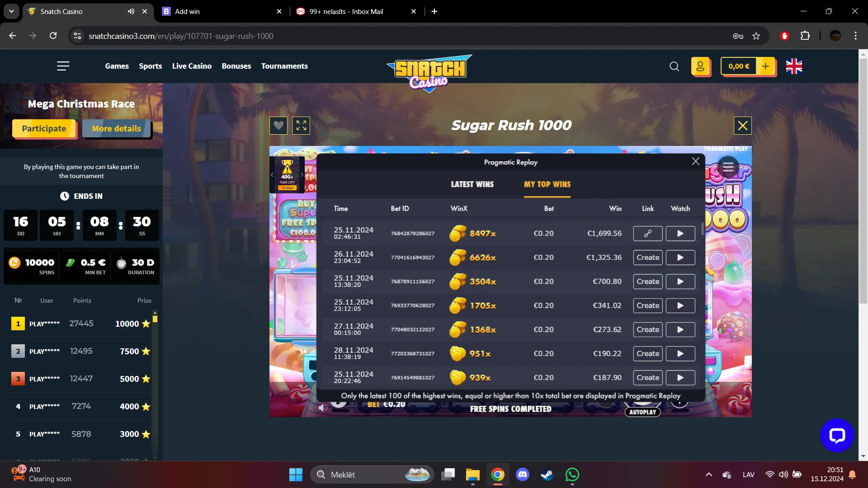Viewport: 868px width, 488px height.
Task: Open the UK flag language selector
Action: click(x=794, y=66)
